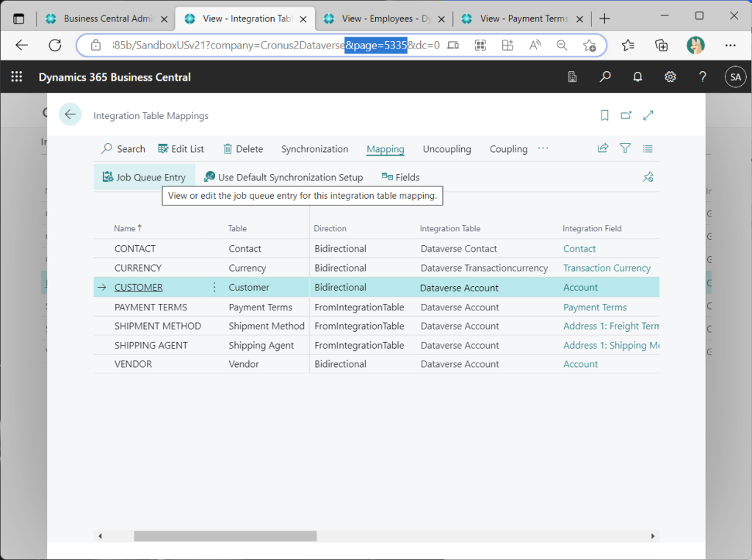This screenshot has width=752, height=560.
Task: Click the horizontal scrollbar right arrow
Action: tap(653, 536)
